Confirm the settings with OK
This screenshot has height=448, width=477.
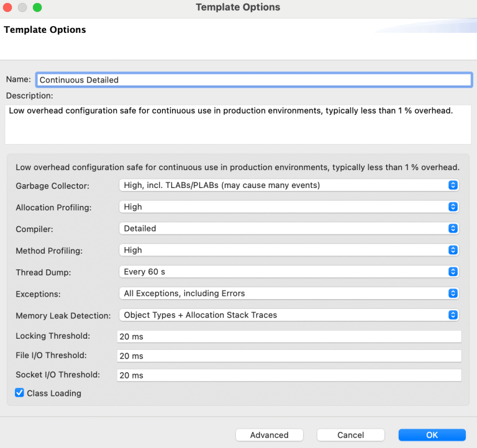(432, 435)
